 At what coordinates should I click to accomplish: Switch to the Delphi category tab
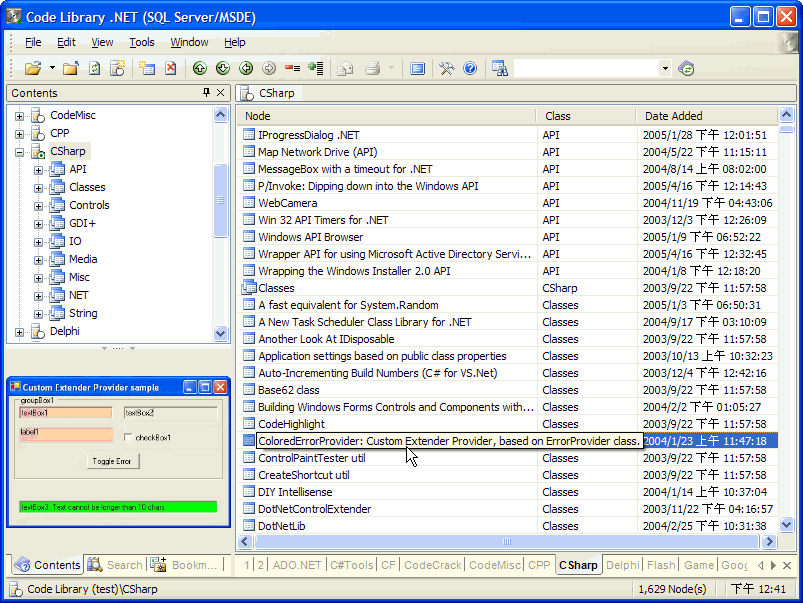pos(622,564)
